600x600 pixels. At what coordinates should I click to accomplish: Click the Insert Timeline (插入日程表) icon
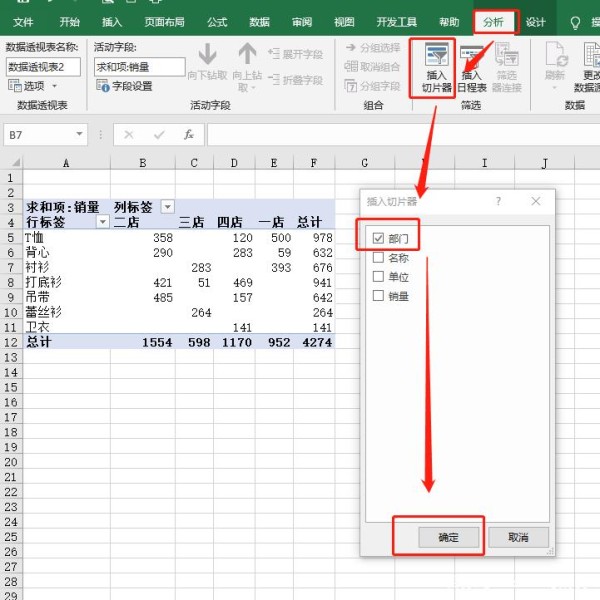pyautogui.click(x=471, y=69)
